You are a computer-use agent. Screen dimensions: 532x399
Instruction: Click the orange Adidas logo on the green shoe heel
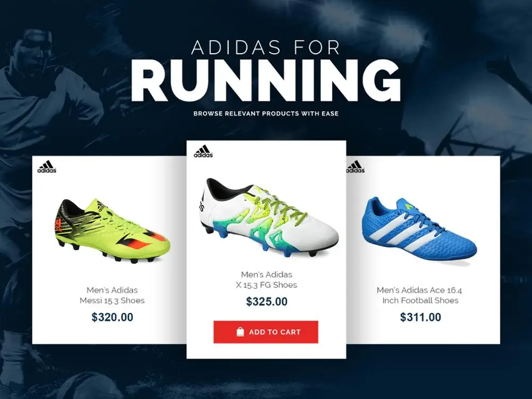[57, 226]
